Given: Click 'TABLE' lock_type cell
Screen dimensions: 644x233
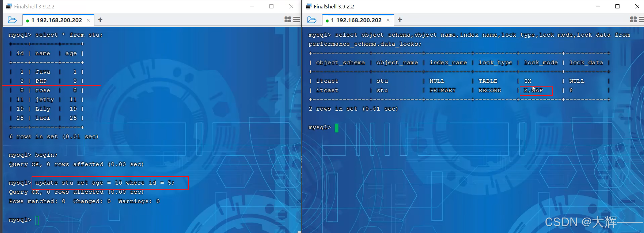Looking at the screenshot, I should (488, 81).
